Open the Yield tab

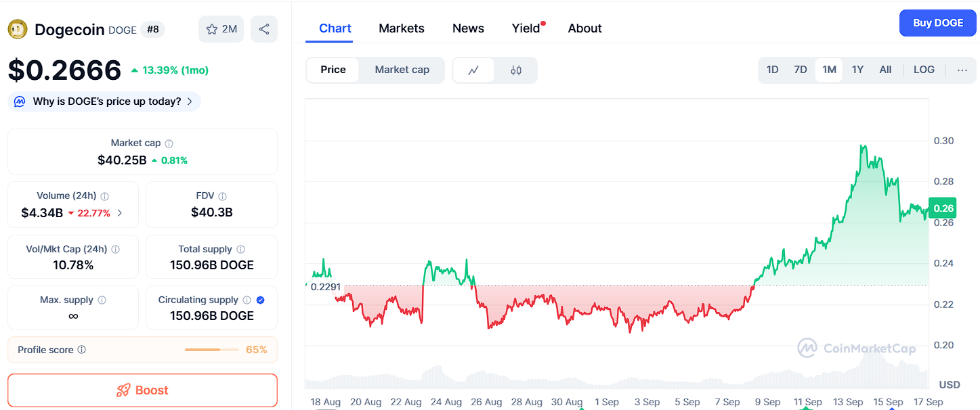(x=526, y=28)
